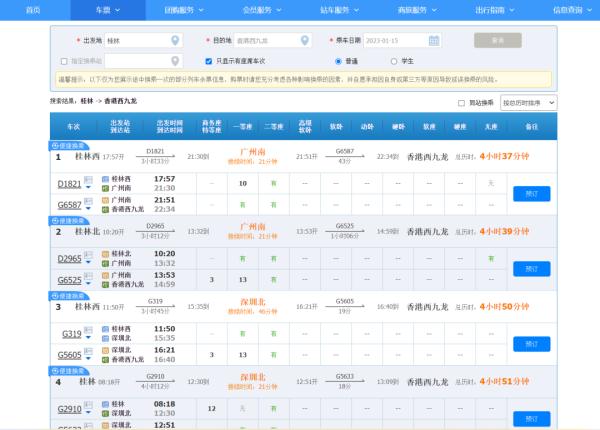Click the 一等座 count 10 in D1821 row
This screenshot has width=600, height=430.
pos(243,184)
